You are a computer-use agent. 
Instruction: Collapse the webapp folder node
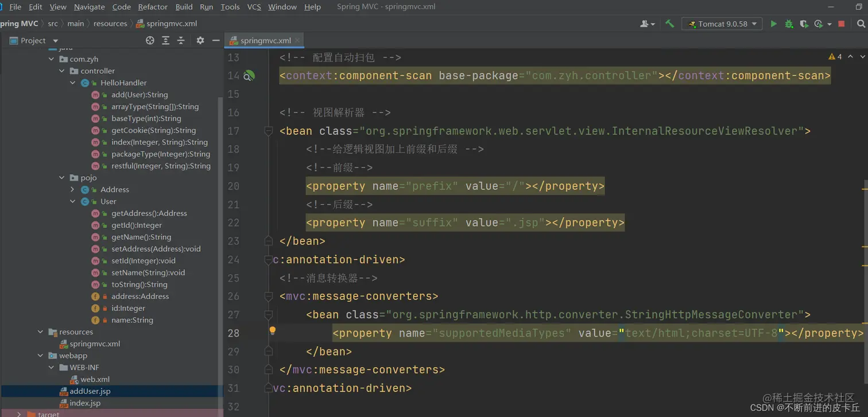pos(40,356)
